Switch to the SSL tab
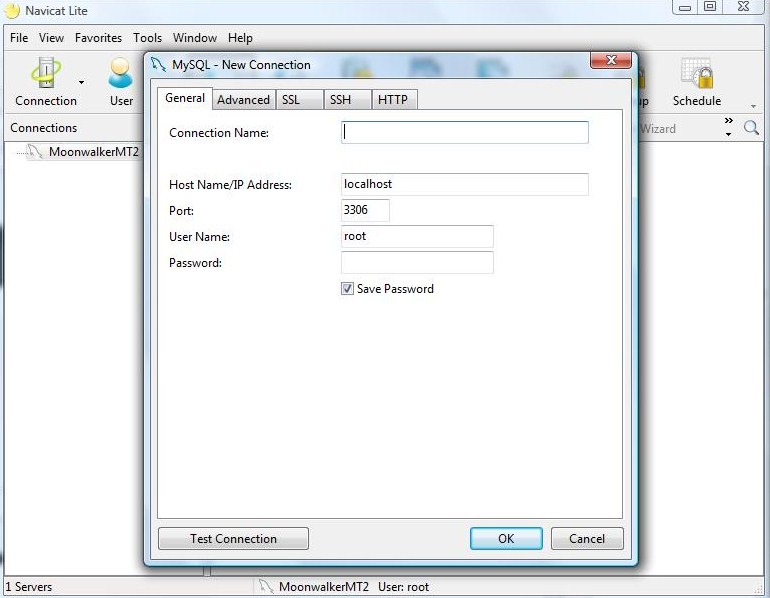Viewport: 770px width, 598px height. point(299,100)
